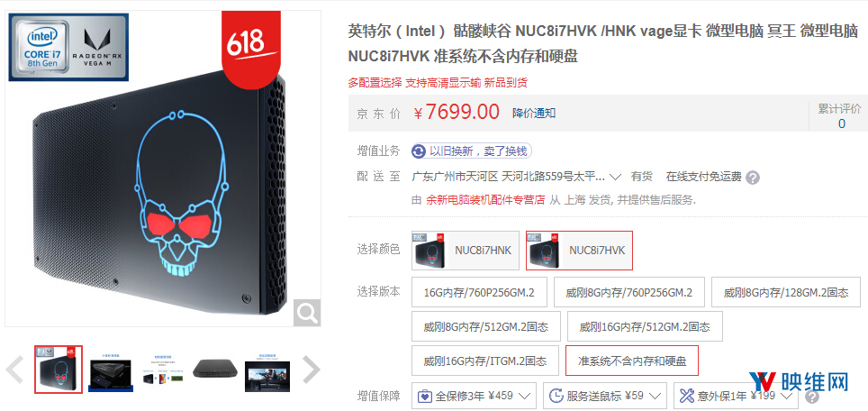Select the top-view NUC thumbnail image

(x=215, y=369)
